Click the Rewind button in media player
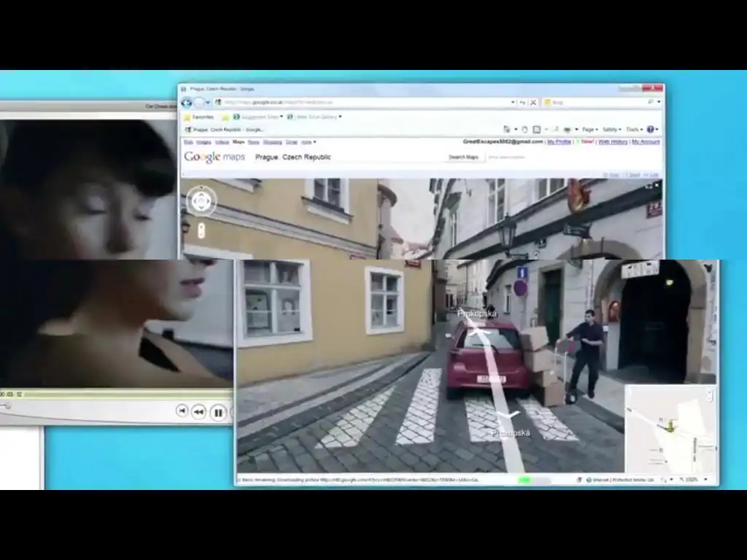 [x=198, y=412]
